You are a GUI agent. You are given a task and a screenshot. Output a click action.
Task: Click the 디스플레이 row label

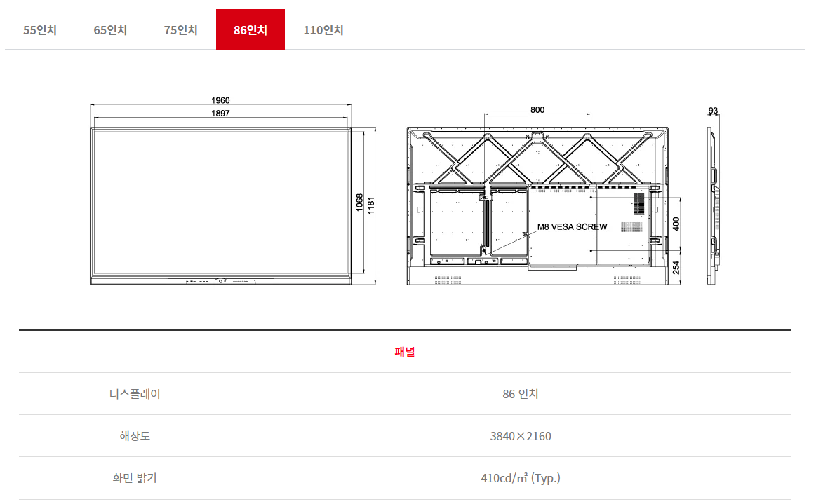point(135,394)
